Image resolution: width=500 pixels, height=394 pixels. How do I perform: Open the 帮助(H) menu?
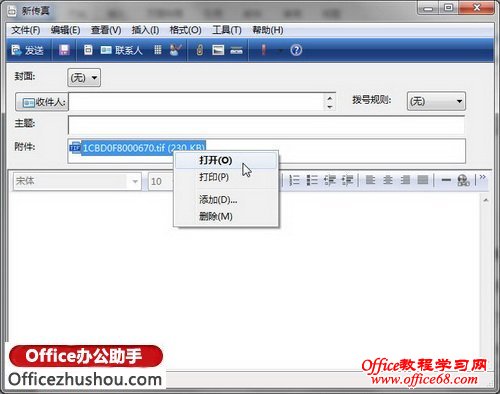tap(268, 30)
